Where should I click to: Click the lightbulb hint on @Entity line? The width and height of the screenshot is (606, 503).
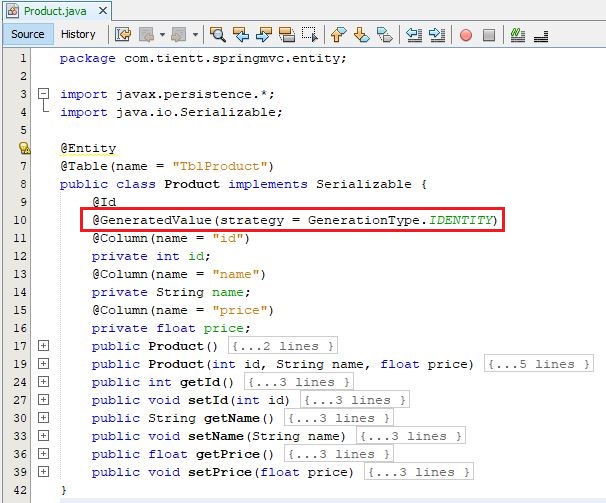pos(24,148)
